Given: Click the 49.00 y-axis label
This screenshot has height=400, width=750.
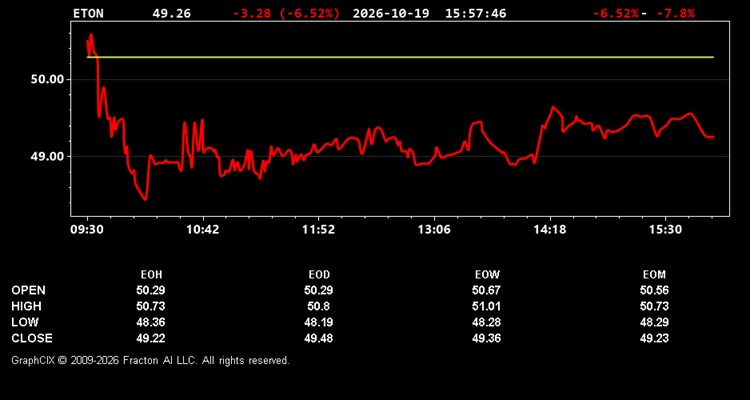Looking at the screenshot, I should coord(47,156).
